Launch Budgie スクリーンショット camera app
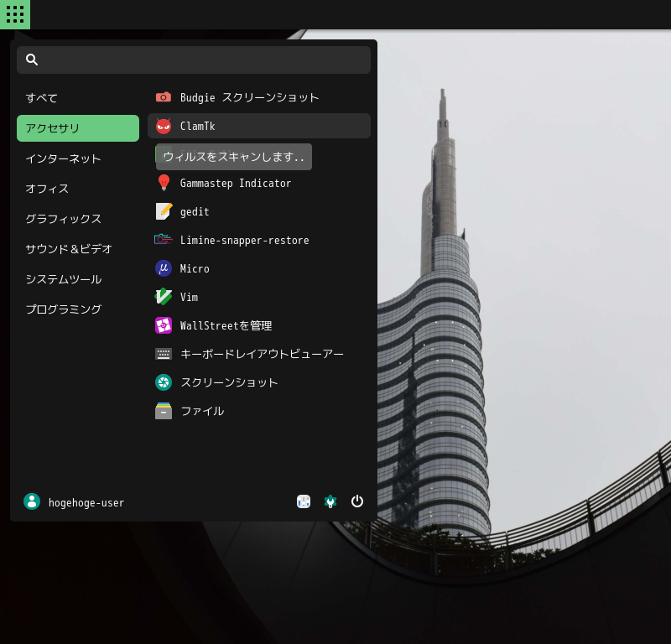 [259, 97]
